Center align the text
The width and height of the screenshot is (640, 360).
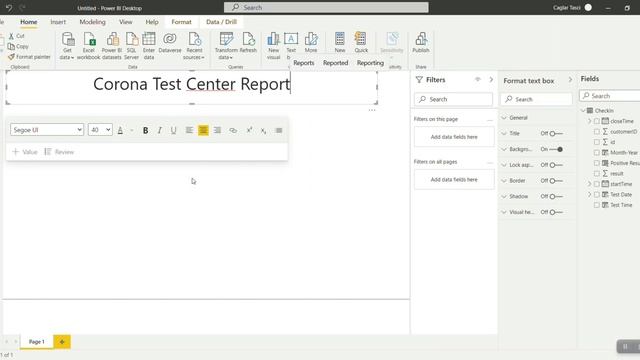(203, 130)
